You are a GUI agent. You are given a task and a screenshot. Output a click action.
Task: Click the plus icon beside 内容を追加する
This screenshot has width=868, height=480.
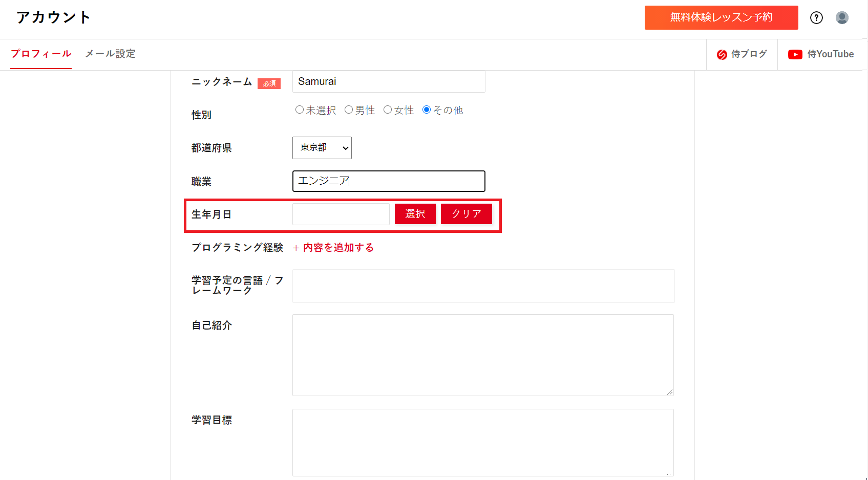tap(296, 248)
